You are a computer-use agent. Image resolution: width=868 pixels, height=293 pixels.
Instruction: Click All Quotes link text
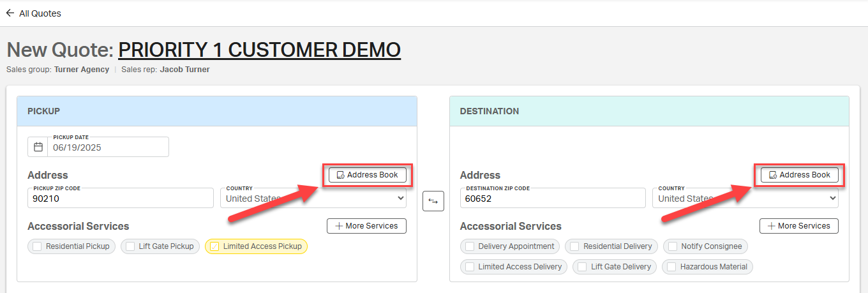click(40, 13)
